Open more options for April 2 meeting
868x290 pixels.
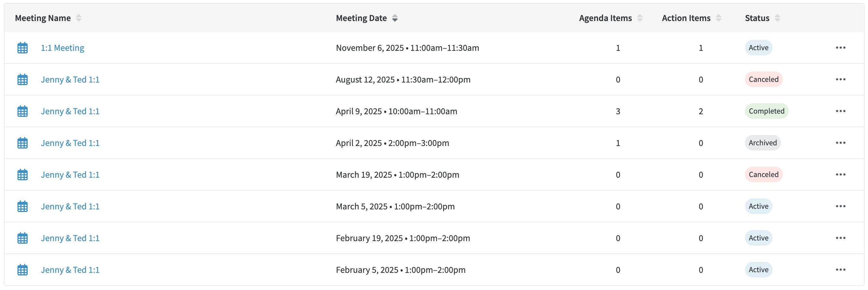point(840,143)
